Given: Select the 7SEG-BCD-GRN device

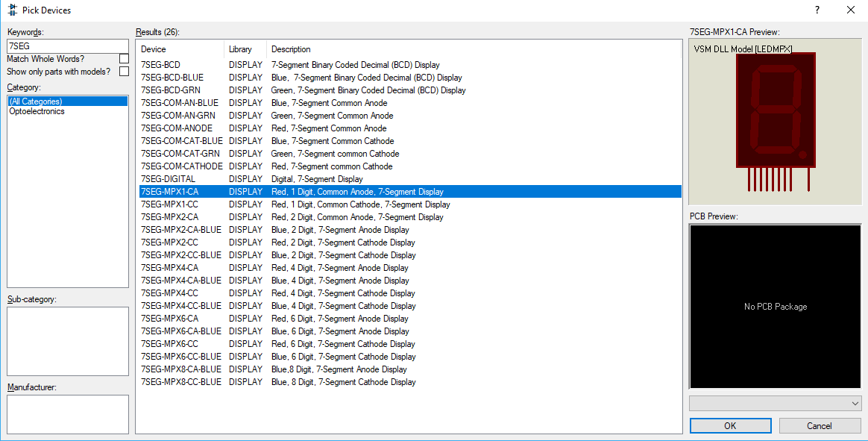Looking at the screenshot, I should pos(410,90).
